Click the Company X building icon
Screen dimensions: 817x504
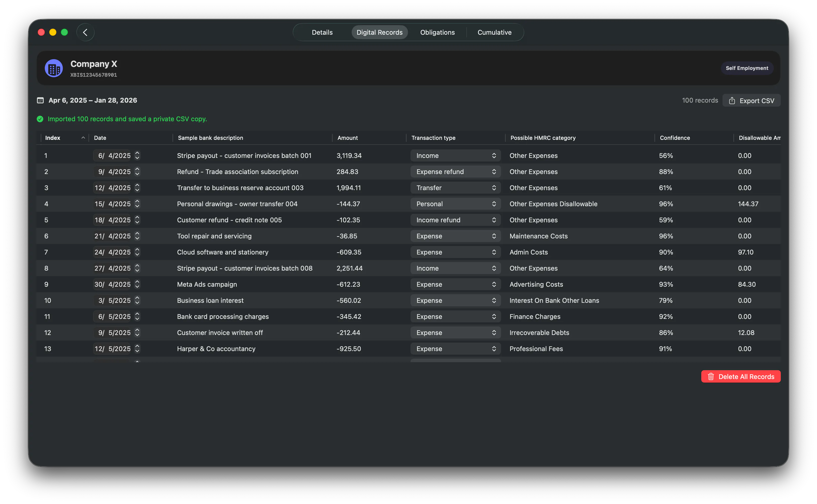pyautogui.click(x=54, y=68)
